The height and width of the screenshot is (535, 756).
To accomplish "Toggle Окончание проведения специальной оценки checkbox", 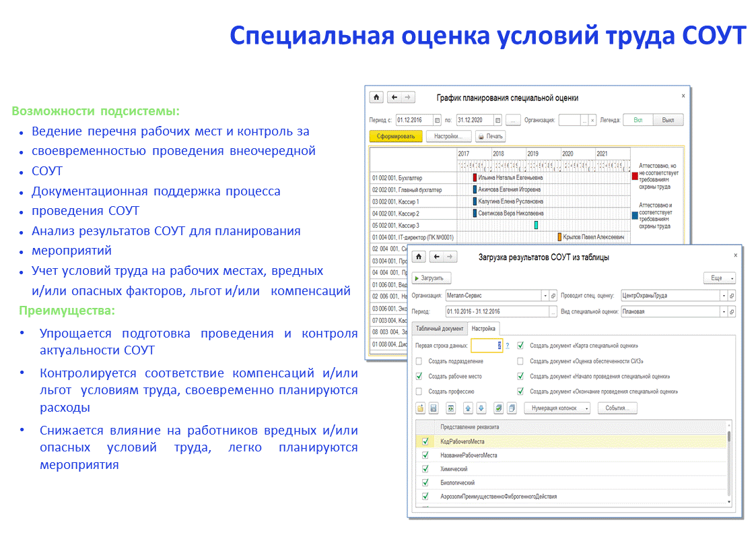I will [520, 391].
